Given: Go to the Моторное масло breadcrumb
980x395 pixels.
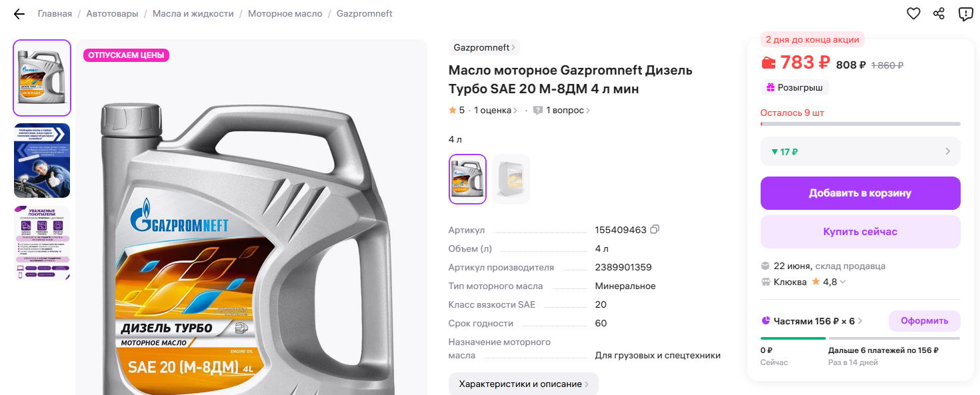Looking at the screenshot, I should (285, 14).
